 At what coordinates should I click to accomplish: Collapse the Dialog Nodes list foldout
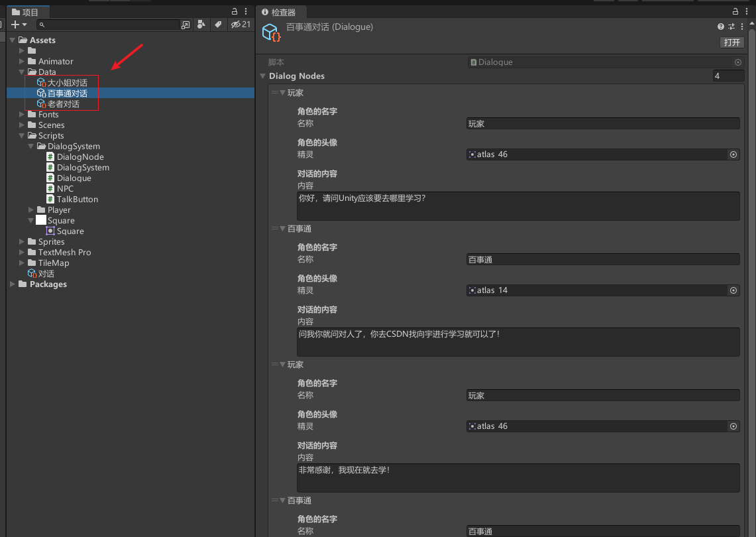tap(263, 76)
